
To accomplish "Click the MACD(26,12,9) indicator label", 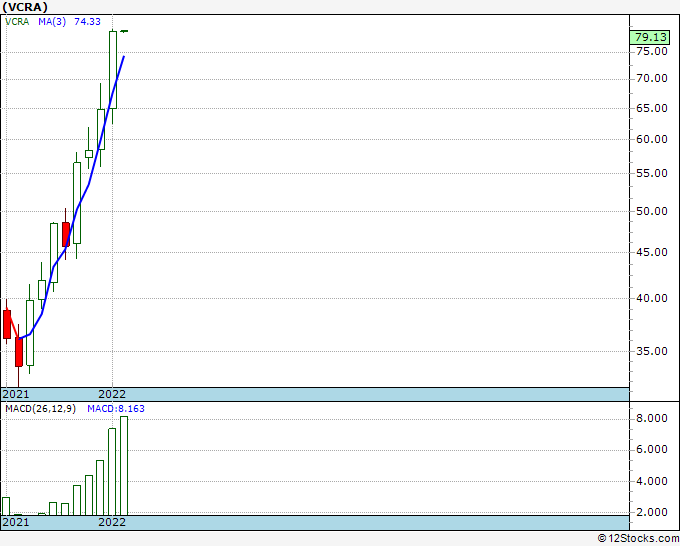I will [40, 409].
